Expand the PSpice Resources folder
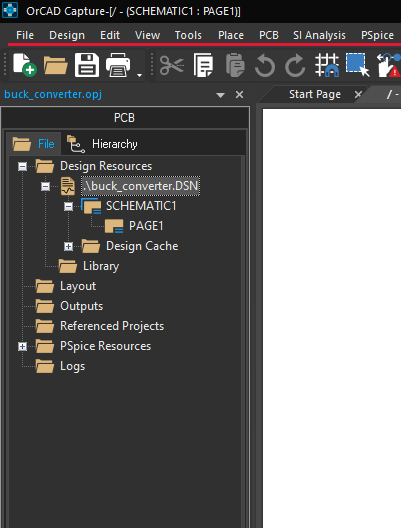 (23, 346)
